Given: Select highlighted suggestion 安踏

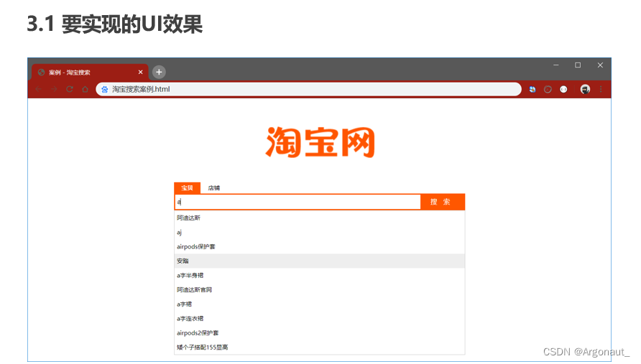Looking at the screenshot, I should (320, 261).
